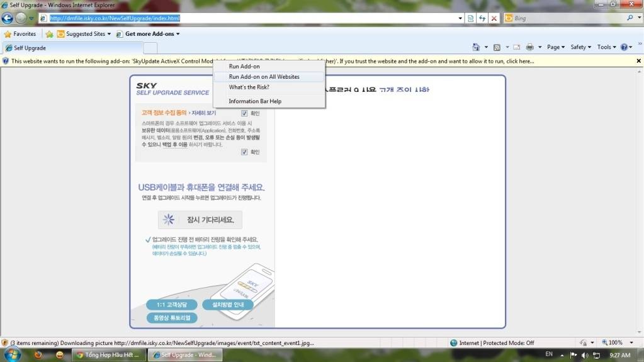Open Suggested Sites dropdown

pyautogui.click(x=84, y=34)
